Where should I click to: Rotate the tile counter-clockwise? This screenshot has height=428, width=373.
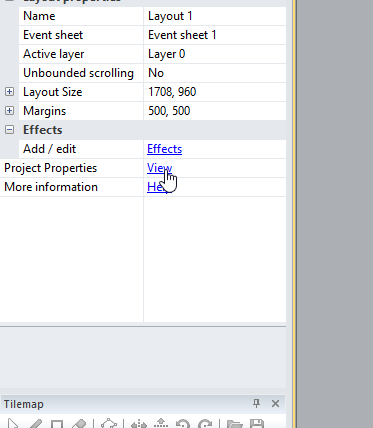183,424
